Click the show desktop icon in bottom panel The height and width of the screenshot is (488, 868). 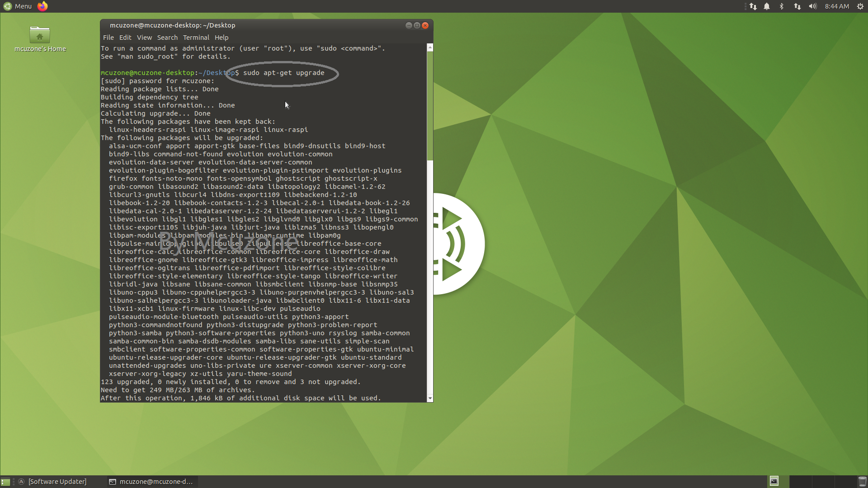(5, 482)
